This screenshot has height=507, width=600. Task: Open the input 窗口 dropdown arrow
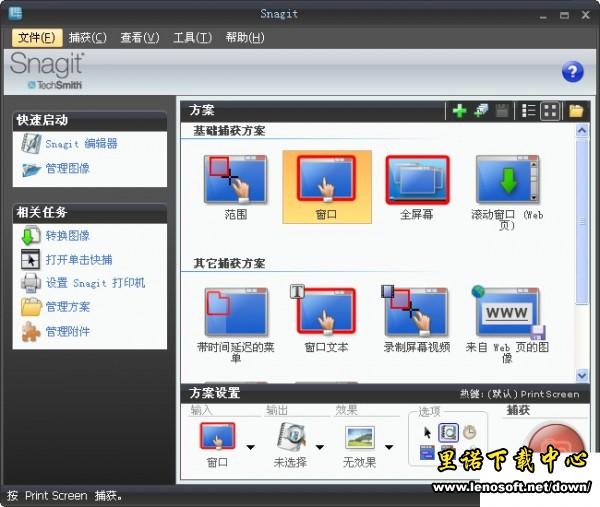point(251,447)
